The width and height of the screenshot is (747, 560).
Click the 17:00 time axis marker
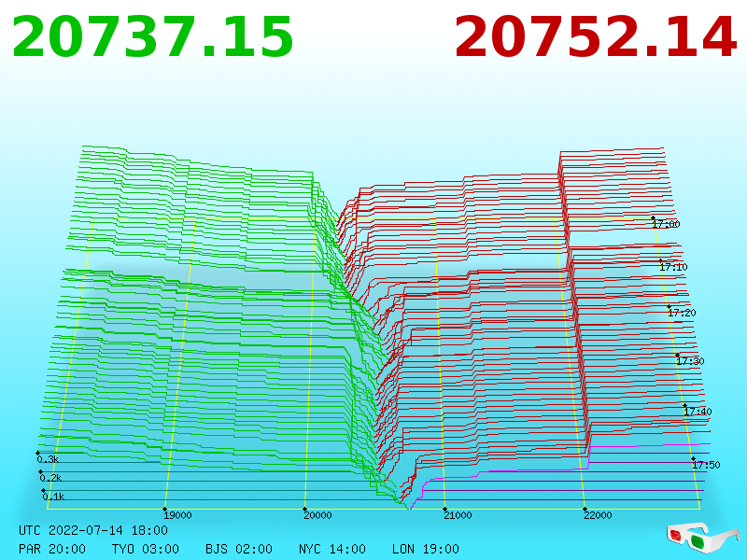pos(666,224)
